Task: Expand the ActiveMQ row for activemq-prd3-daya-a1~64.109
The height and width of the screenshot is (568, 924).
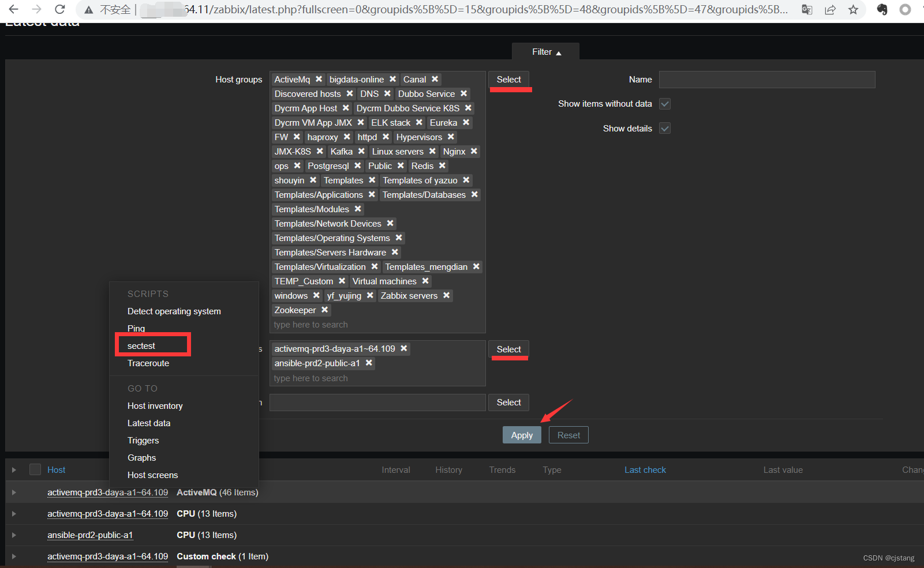Action: click(x=13, y=492)
